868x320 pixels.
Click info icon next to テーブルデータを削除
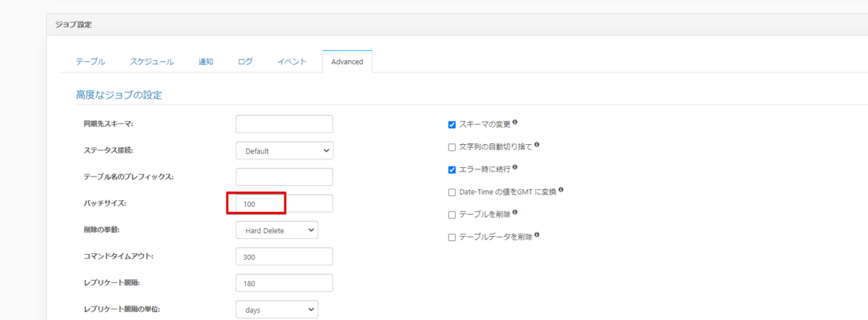point(537,235)
